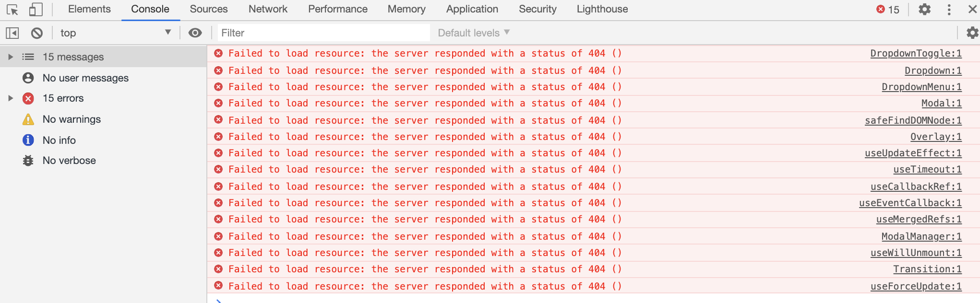This screenshot has height=303, width=980.
Task: Create a live expression with the eye icon
Action: (195, 33)
